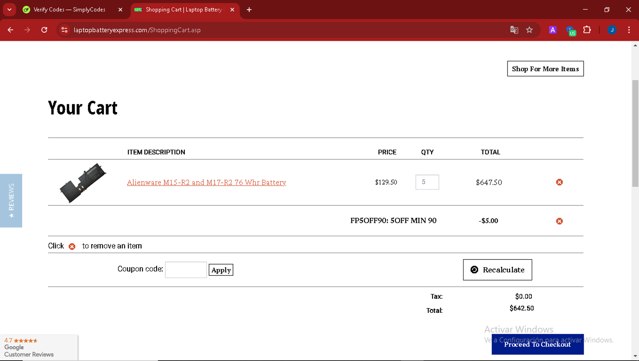Click the Coupon code input field
The image size is (639, 361).
tap(186, 270)
